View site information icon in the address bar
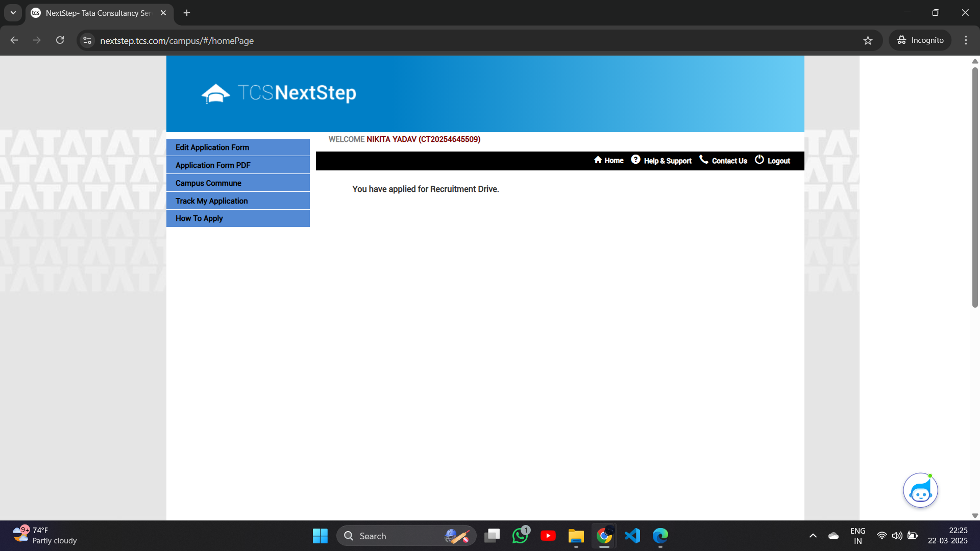The image size is (980, 551). click(x=87, y=40)
